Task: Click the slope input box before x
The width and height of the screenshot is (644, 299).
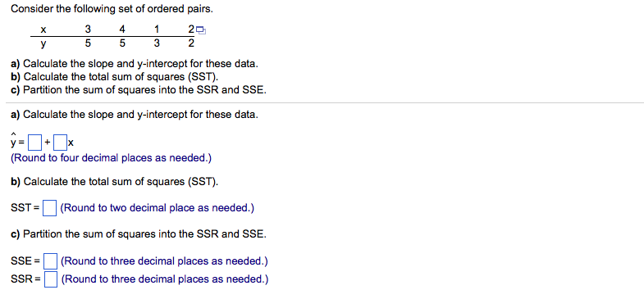Action: pyautogui.click(x=61, y=143)
